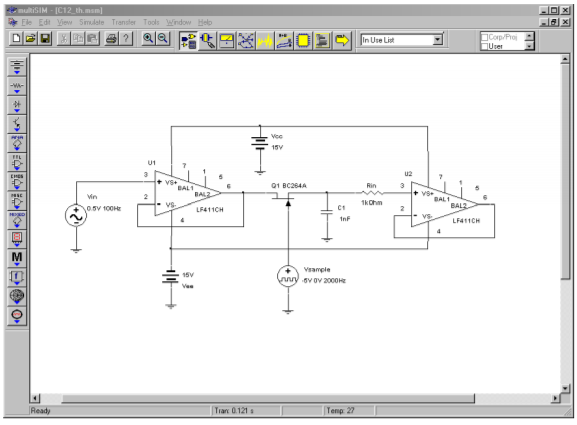Click the Print toolbar icon
The height and width of the screenshot is (425, 577).
pyautogui.click(x=111, y=38)
